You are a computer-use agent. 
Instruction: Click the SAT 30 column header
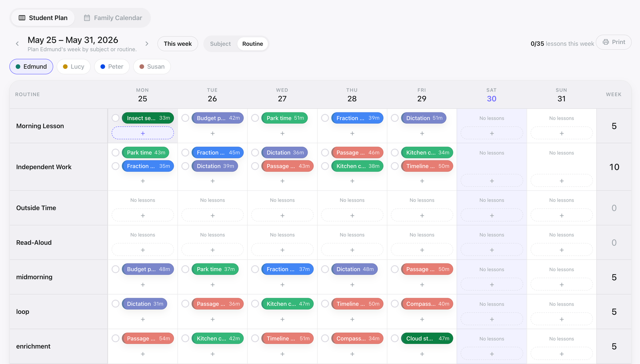pos(492,95)
